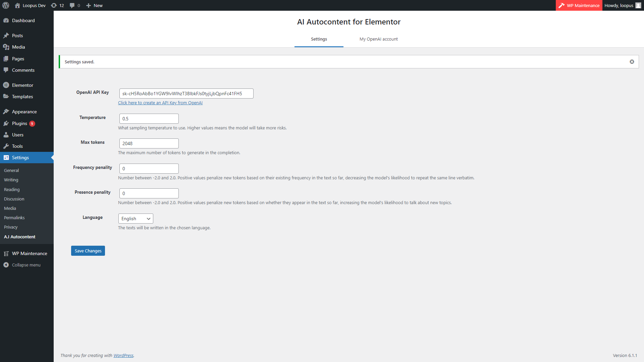Expand the Language dropdown set to English

click(x=136, y=219)
